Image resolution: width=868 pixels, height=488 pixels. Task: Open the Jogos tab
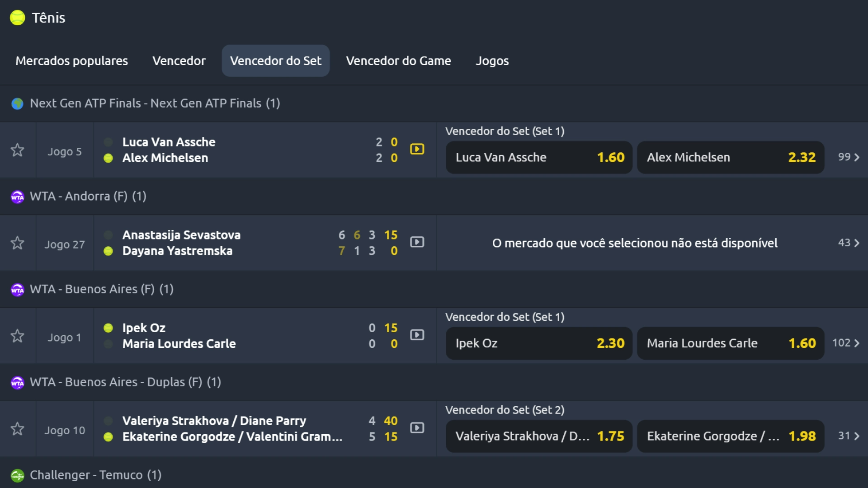click(492, 61)
